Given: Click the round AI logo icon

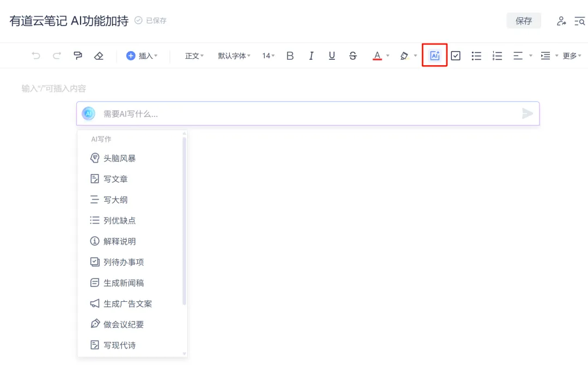Looking at the screenshot, I should (x=89, y=114).
